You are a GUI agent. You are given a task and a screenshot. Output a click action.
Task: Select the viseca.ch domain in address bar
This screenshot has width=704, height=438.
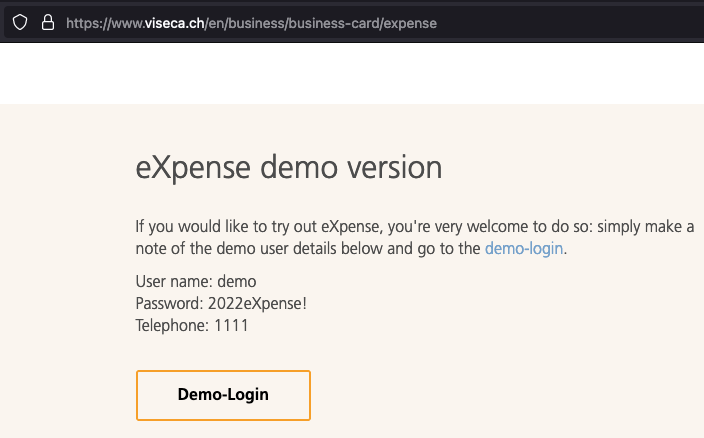174,23
